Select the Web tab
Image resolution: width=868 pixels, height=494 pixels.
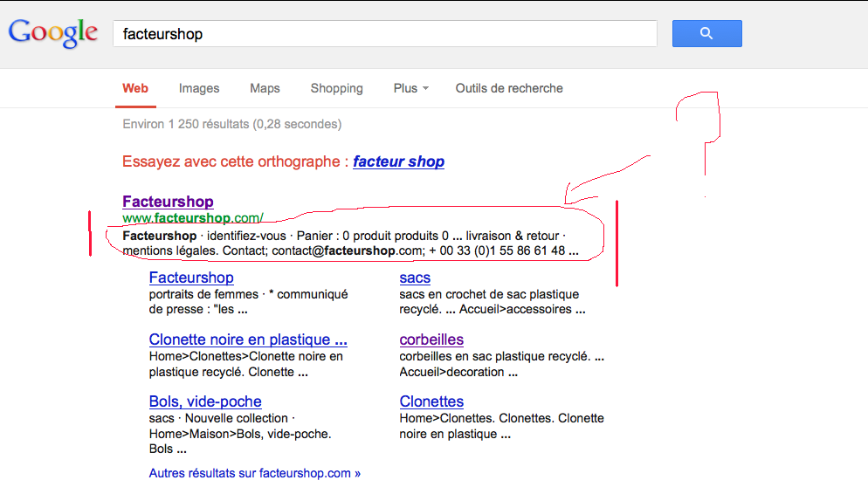[135, 88]
